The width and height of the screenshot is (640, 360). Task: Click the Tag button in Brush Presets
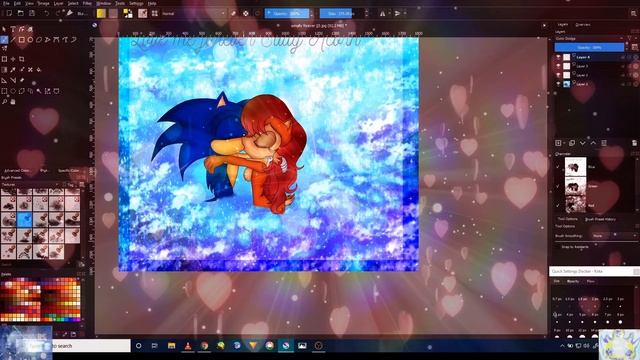[69, 185]
